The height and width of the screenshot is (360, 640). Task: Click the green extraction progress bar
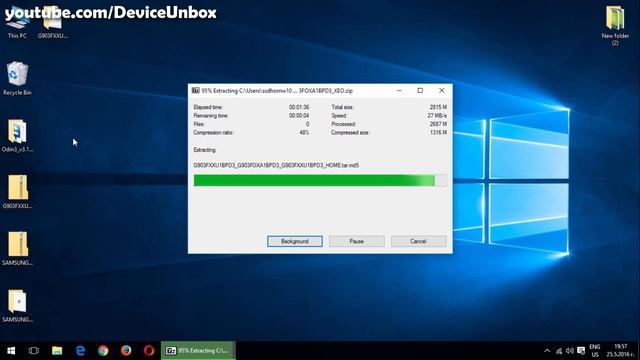(320, 180)
